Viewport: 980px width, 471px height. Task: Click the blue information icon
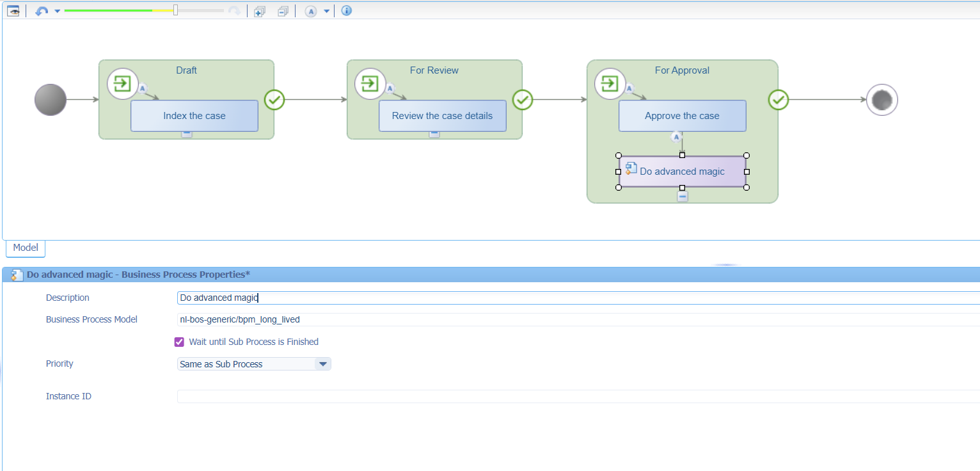(x=346, y=11)
